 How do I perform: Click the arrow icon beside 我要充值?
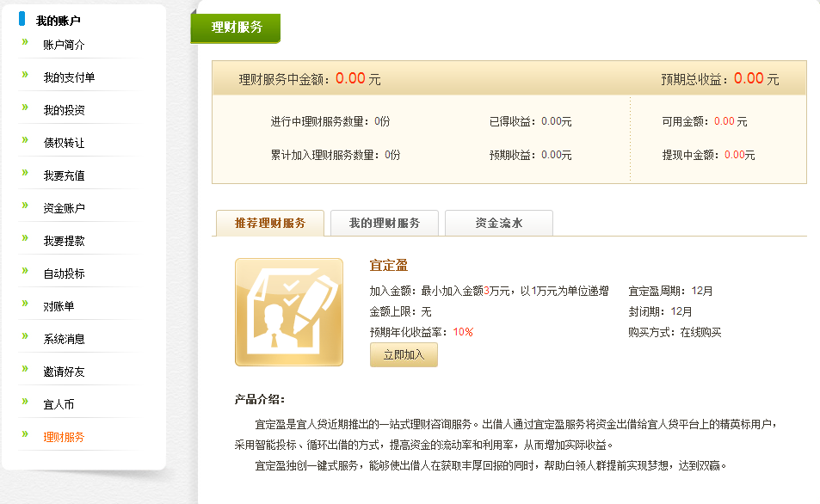click(25, 173)
